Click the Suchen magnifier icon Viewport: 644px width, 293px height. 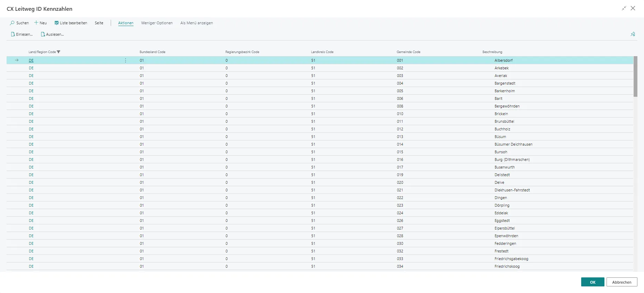coord(12,23)
